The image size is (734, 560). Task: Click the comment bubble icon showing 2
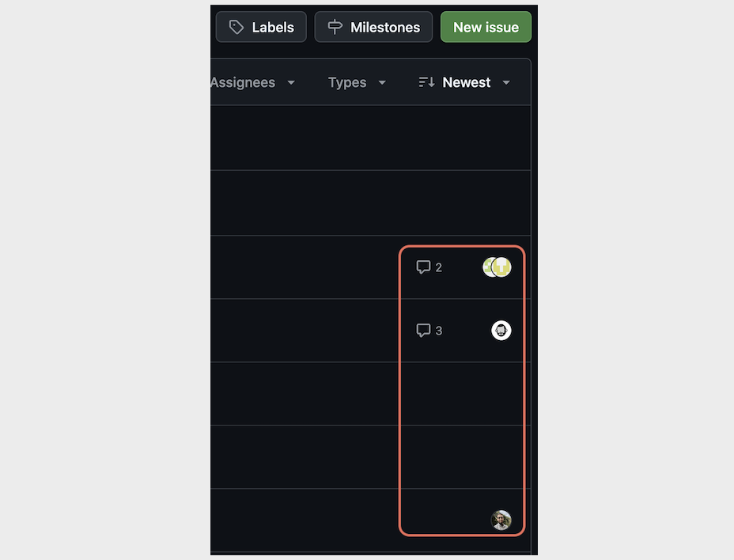(x=423, y=267)
